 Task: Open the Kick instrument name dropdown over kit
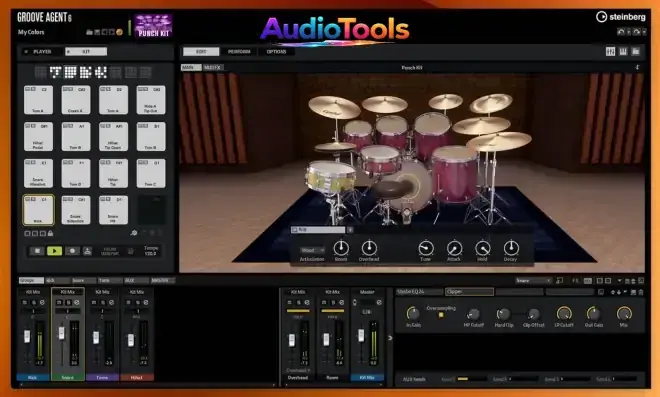317,230
